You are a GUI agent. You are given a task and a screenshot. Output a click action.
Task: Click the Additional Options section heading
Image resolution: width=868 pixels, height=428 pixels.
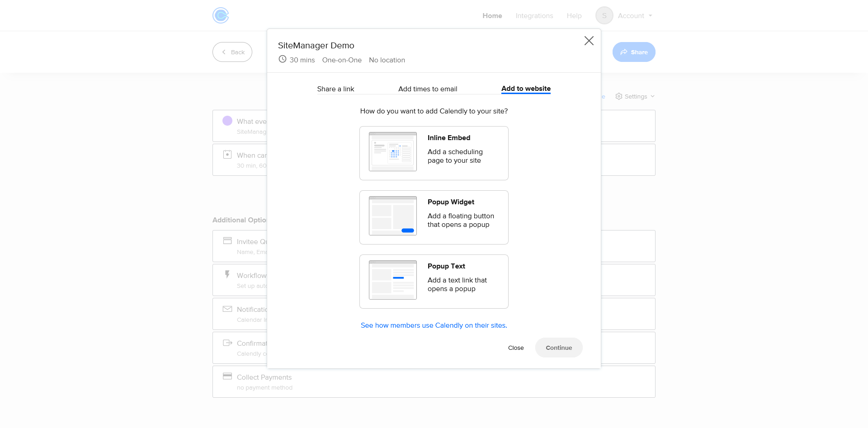tap(240, 220)
